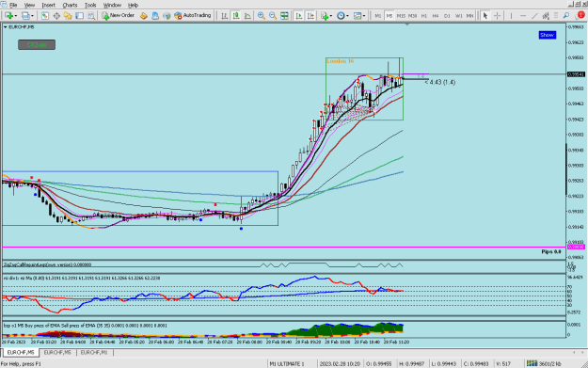The width and height of the screenshot is (588, 368).
Task: Expand the Templates dropdown arrow
Action: click(364, 16)
